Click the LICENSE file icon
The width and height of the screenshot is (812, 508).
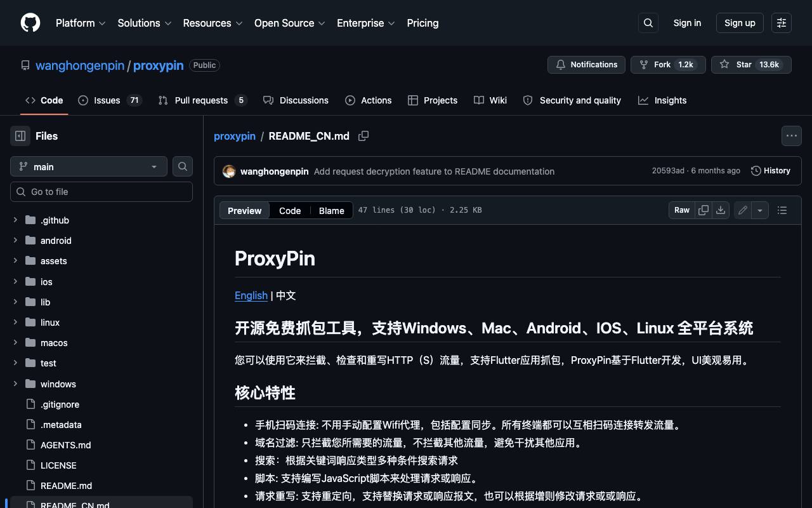click(x=30, y=465)
